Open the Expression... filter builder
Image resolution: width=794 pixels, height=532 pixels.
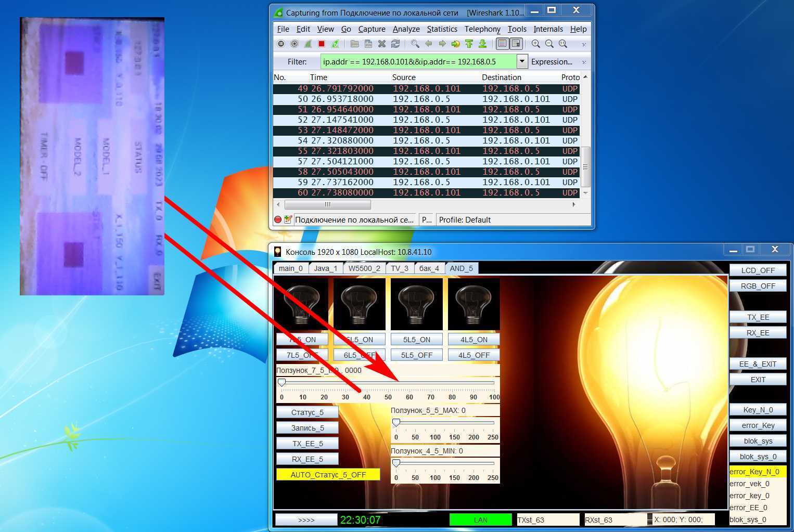pos(552,61)
